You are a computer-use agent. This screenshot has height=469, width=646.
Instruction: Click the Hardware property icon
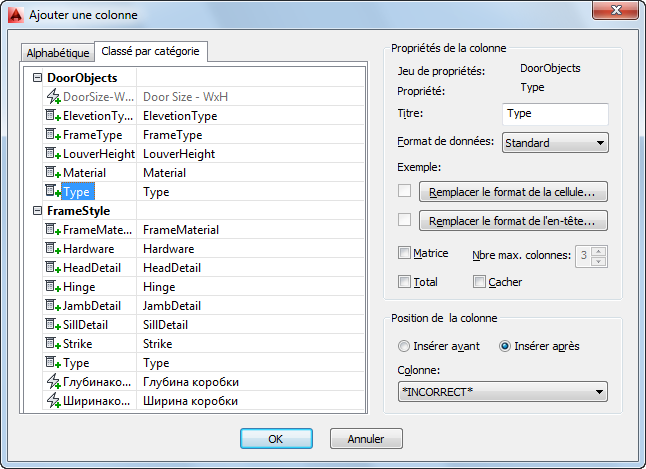[53, 249]
